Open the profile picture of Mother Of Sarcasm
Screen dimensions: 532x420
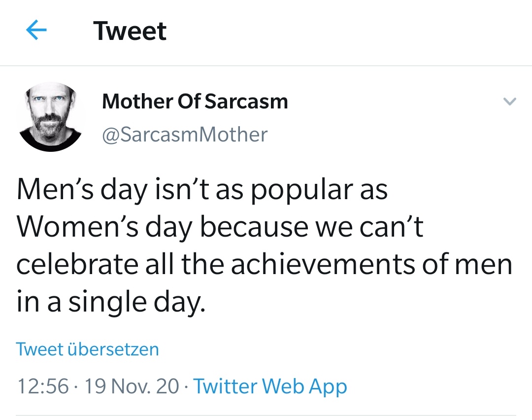point(50,117)
